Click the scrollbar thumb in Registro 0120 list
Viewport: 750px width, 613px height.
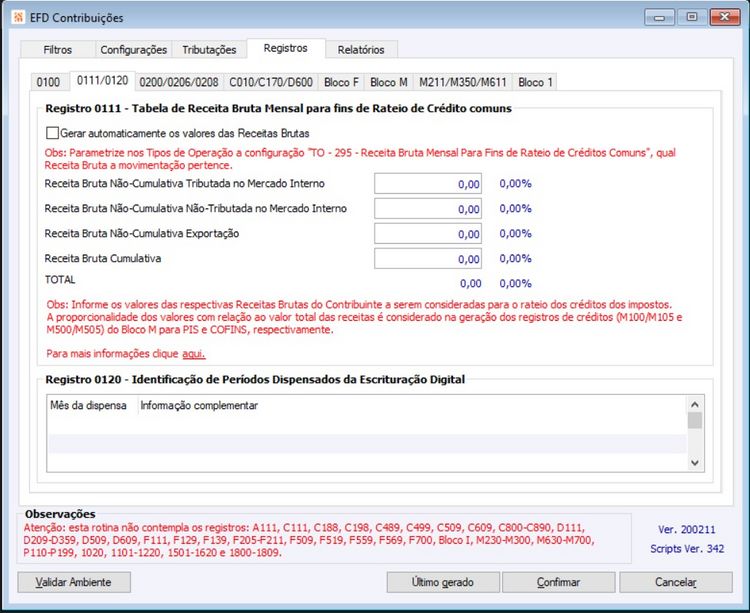click(695, 421)
